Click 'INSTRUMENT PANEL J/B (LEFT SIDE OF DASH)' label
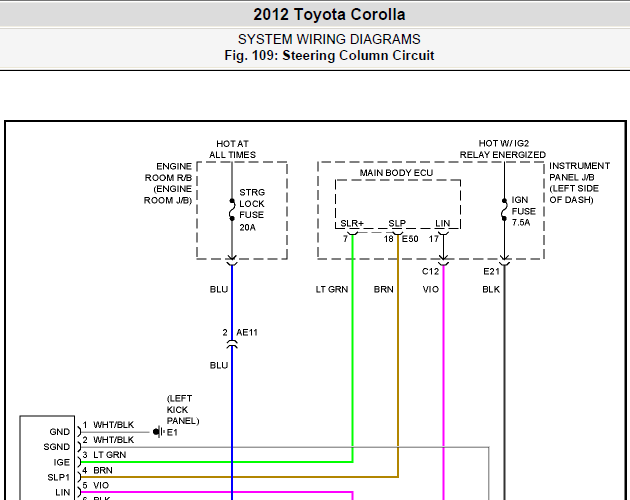 click(579, 183)
